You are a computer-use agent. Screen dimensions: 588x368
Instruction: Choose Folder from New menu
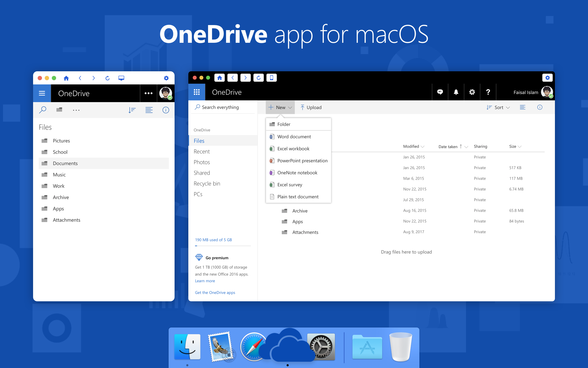click(x=299, y=124)
